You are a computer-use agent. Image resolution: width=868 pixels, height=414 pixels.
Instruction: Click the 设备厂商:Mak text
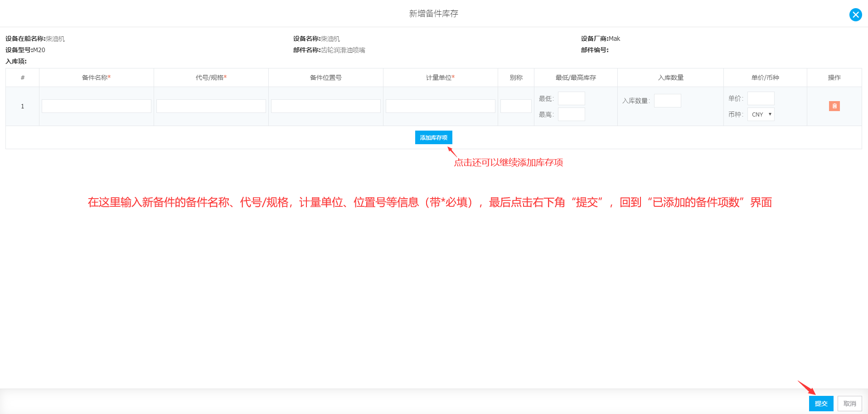pos(600,39)
